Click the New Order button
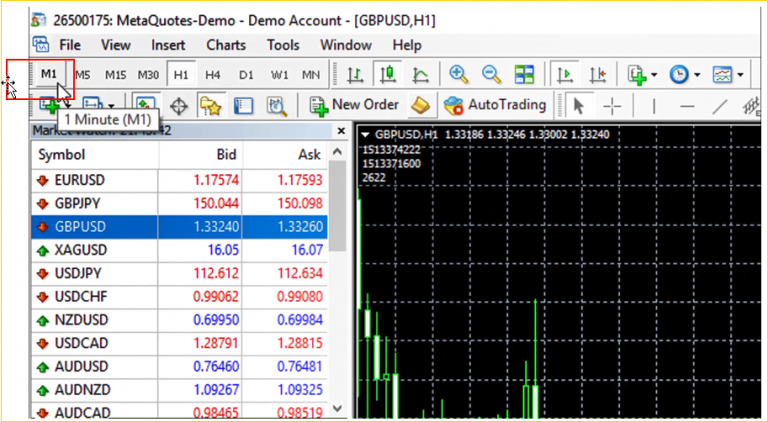768x422 pixels. pos(355,105)
